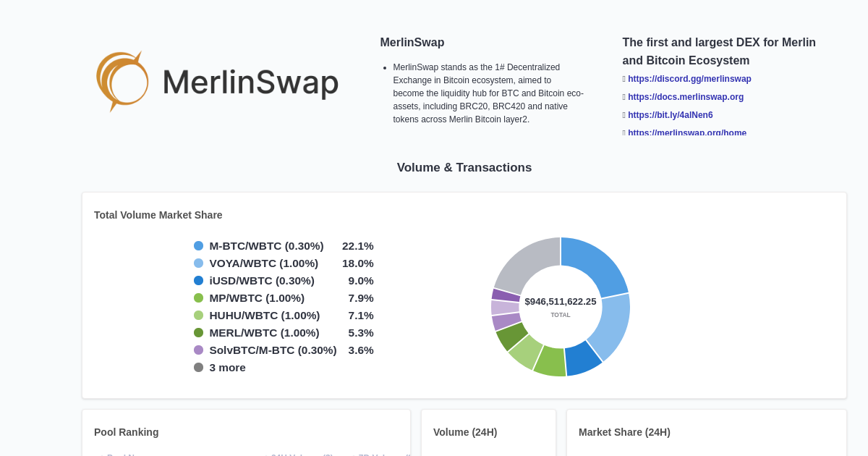Open the discord.gg/merlinswap link
Image resolution: width=868 pixels, height=456 pixels.
[689, 79]
